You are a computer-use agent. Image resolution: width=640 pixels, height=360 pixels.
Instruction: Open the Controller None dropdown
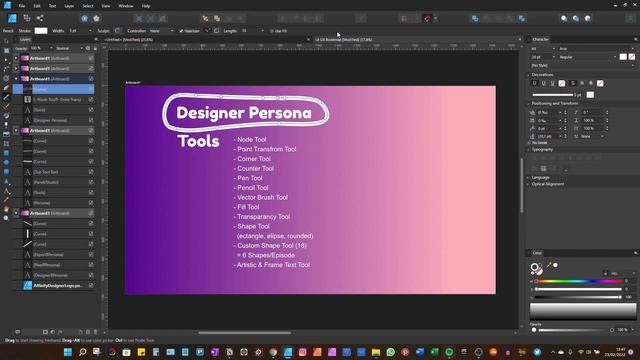pyautogui.click(x=161, y=31)
